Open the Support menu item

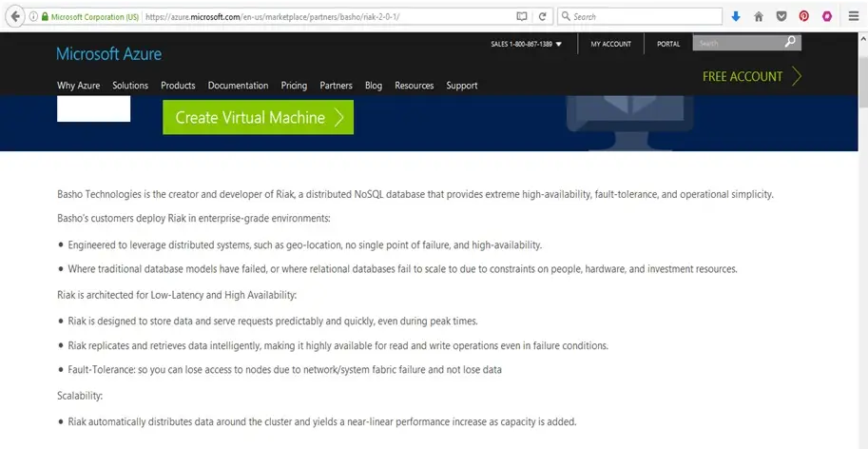coord(462,86)
